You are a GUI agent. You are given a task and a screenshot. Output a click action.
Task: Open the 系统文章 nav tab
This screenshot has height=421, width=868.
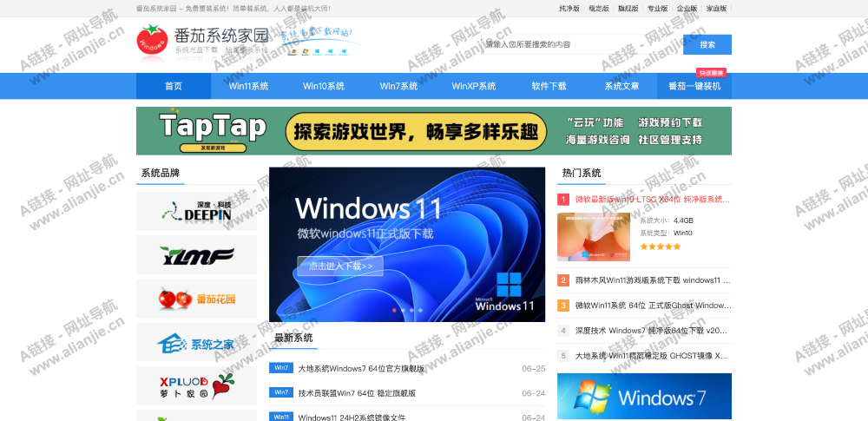[621, 86]
